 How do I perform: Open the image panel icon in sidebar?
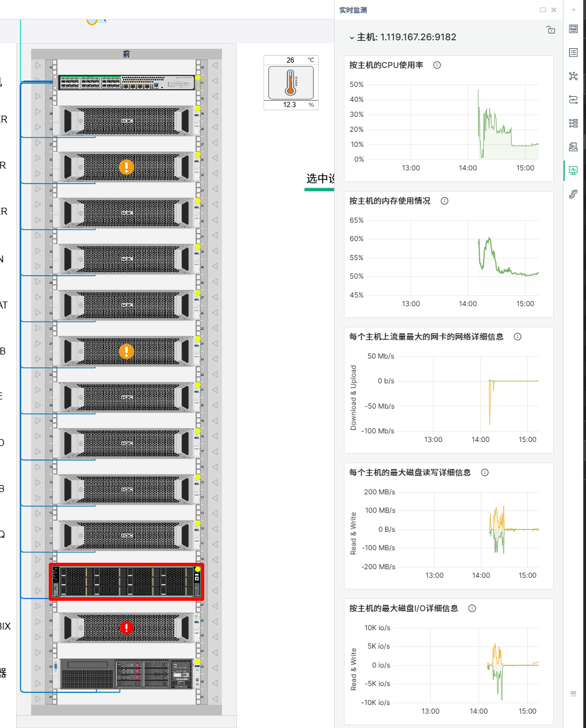click(x=573, y=29)
